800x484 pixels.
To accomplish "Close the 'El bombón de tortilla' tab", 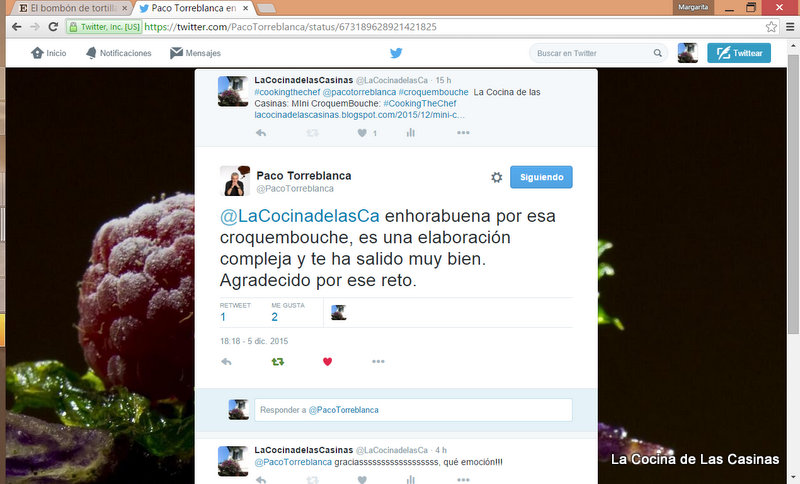I will (124, 8).
